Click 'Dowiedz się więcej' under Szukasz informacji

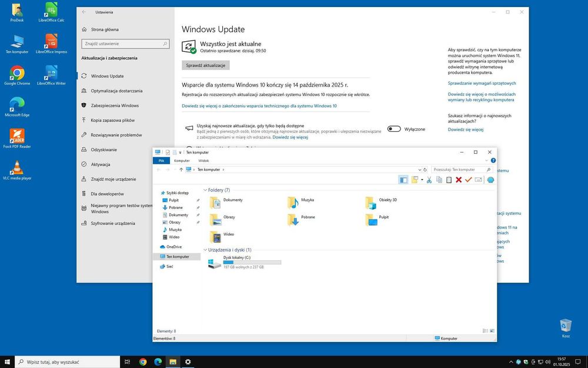coord(465,130)
